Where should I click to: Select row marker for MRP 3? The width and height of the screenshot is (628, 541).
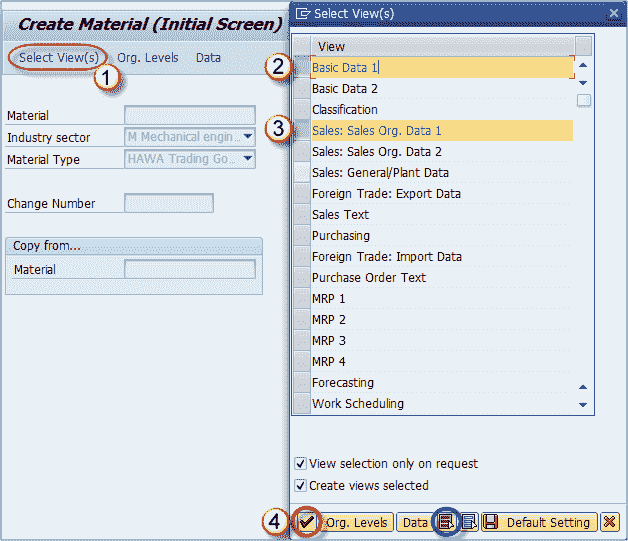(x=302, y=340)
